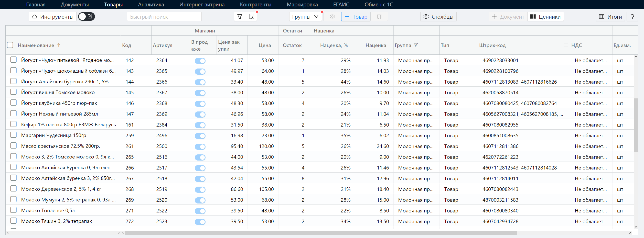This screenshot has width=644, height=238.
Task: Toggle the select-all checkbox in header
Action: (10, 45)
